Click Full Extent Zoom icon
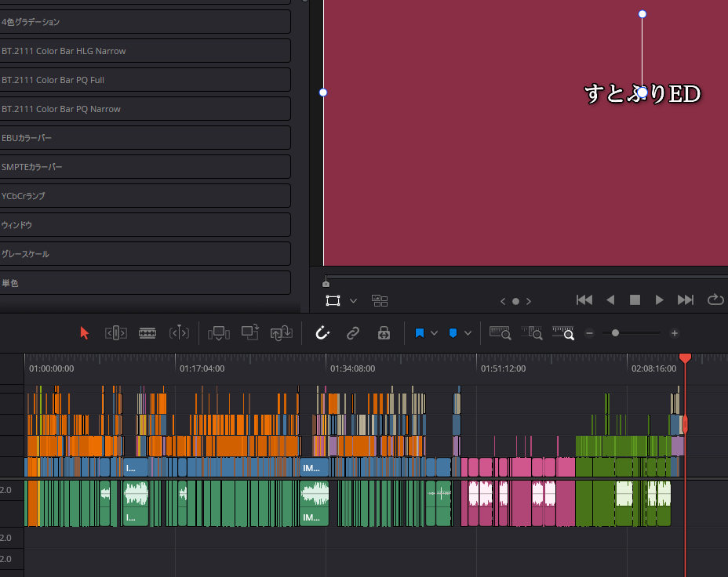Image resolution: width=728 pixels, height=577 pixels. pos(500,333)
